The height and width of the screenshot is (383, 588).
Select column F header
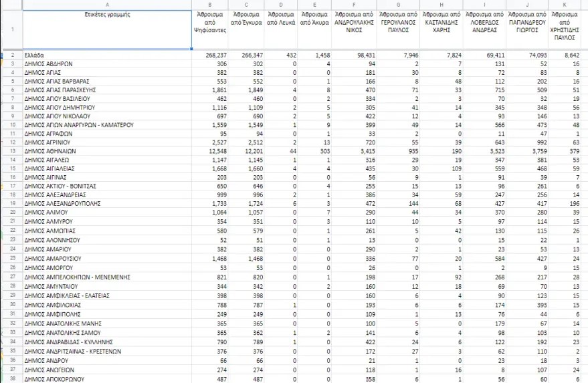pos(354,4)
